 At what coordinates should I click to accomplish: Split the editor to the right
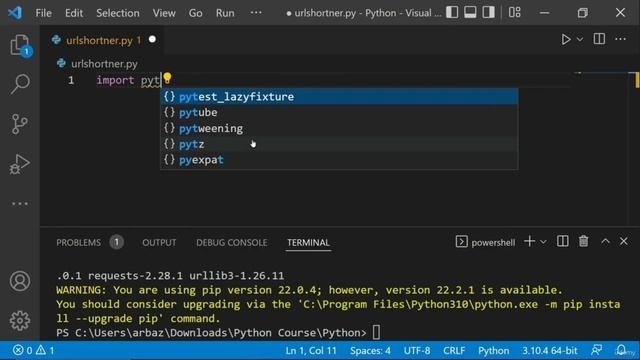(599, 39)
